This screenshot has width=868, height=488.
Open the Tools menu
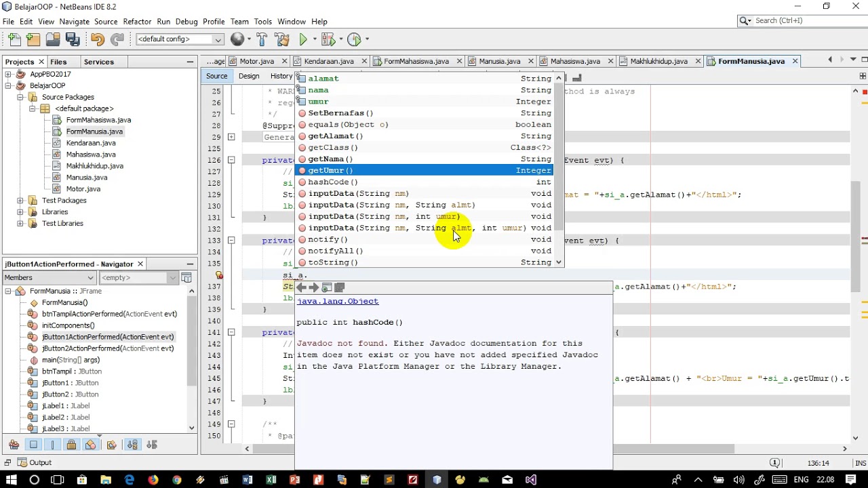(x=263, y=22)
